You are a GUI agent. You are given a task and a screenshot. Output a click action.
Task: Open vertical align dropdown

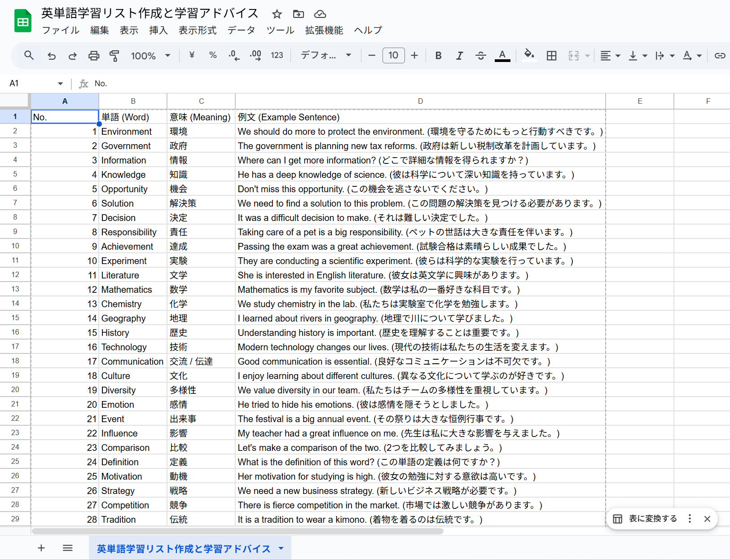[x=638, y=55]
